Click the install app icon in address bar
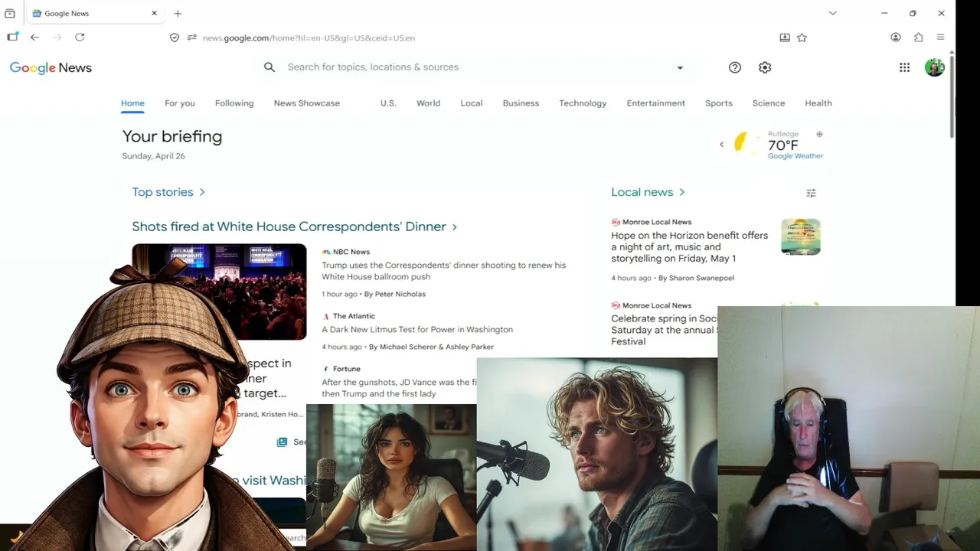980x551 pixels. click(785, 37)
